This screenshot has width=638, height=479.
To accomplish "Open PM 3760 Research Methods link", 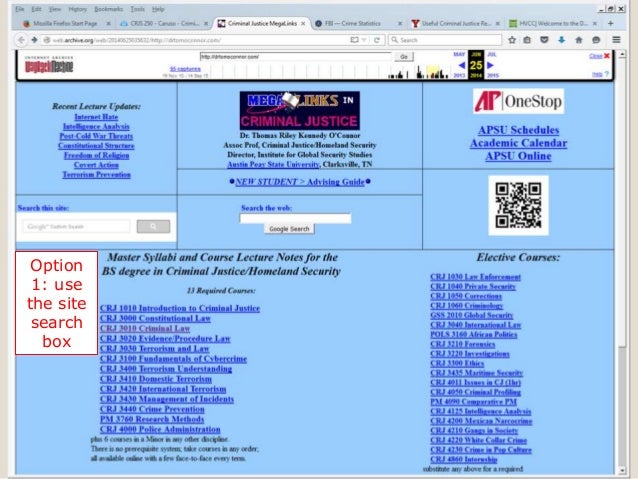I will coord(152,419).
